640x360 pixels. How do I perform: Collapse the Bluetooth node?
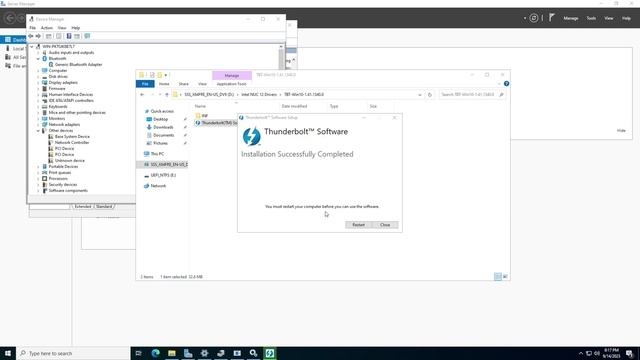(38, 58)
